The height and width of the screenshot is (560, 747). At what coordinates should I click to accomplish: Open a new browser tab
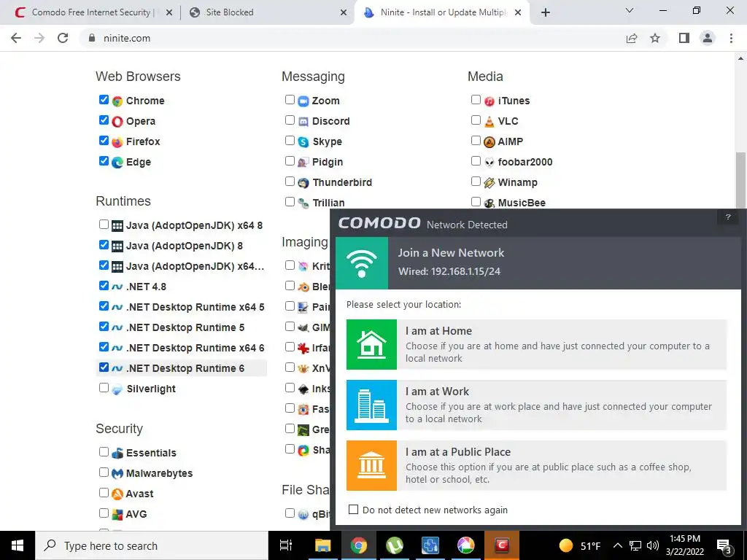tap(546, 12)
